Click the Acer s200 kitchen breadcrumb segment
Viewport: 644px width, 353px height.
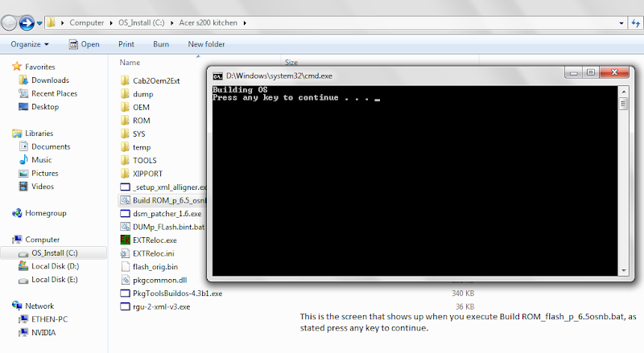point(208,23)
